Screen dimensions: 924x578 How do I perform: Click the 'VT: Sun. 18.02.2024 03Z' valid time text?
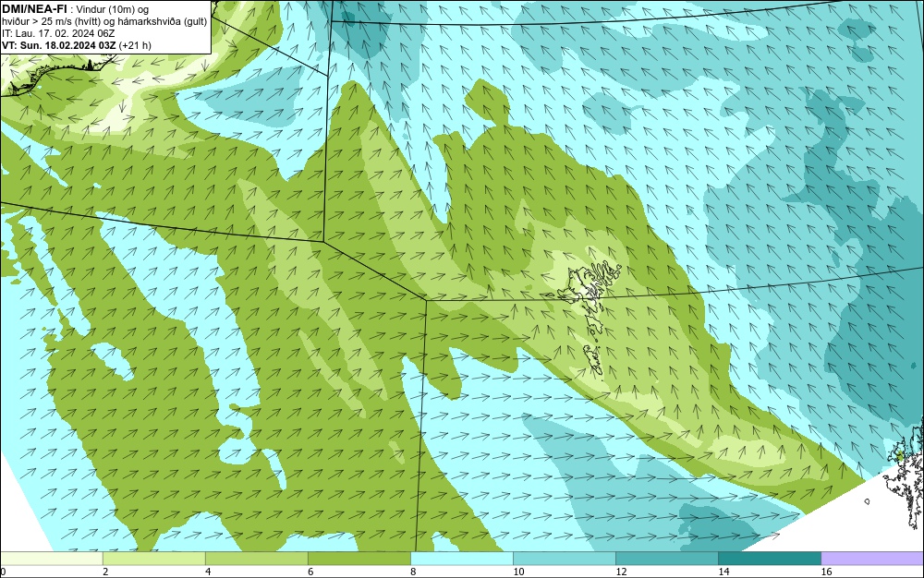[x=59, y=45]
